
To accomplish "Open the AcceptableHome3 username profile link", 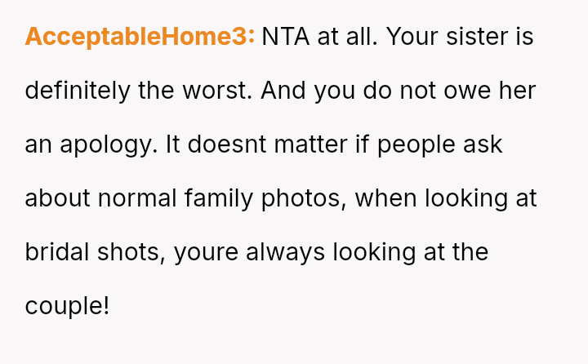I will pos(140,37).
